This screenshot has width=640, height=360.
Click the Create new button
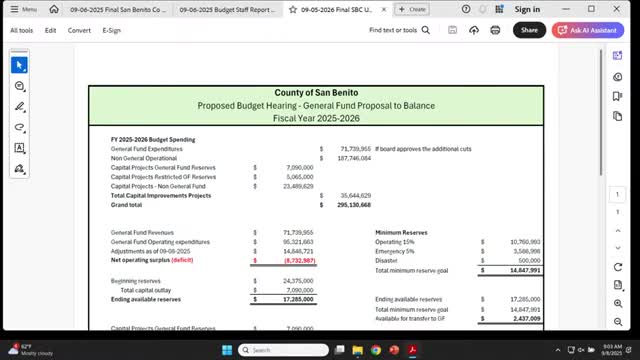pyautogui.click(x=412, y=9)
